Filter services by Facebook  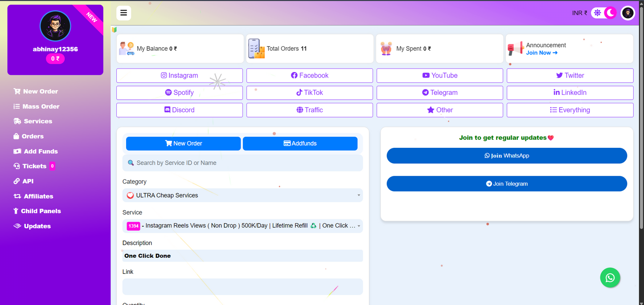pos(310,76)
